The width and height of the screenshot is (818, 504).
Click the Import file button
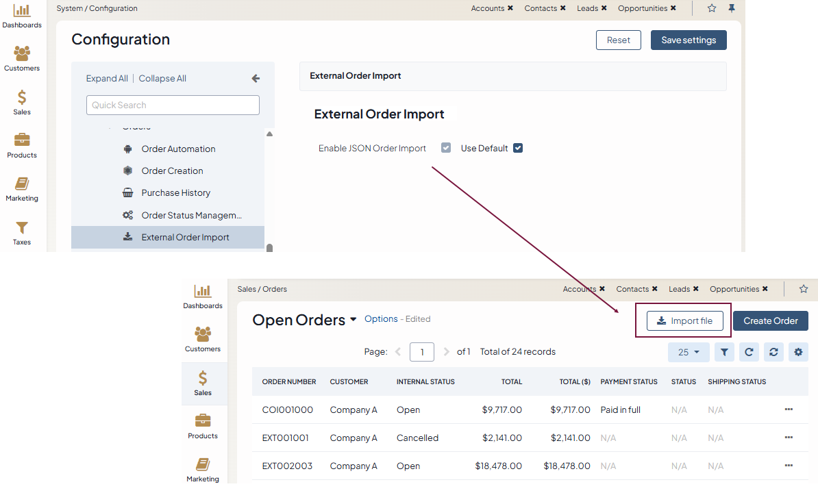pyautogui.click(x=684, y=320)
